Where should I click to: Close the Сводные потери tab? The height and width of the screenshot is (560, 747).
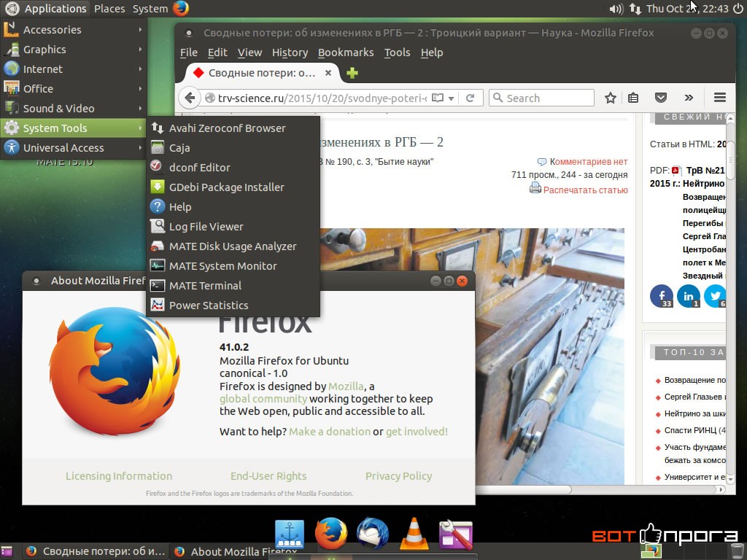pyautogui.click(x=328, y=73)
